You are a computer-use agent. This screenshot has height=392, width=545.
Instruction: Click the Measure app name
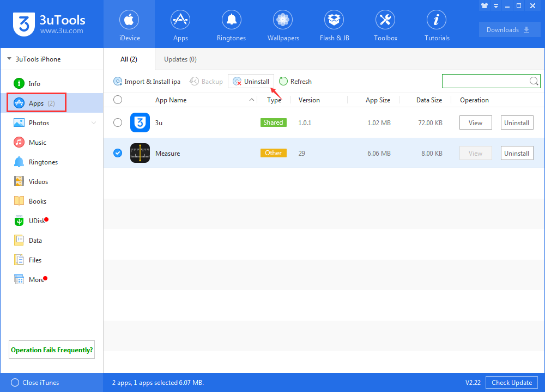[167, 154]
